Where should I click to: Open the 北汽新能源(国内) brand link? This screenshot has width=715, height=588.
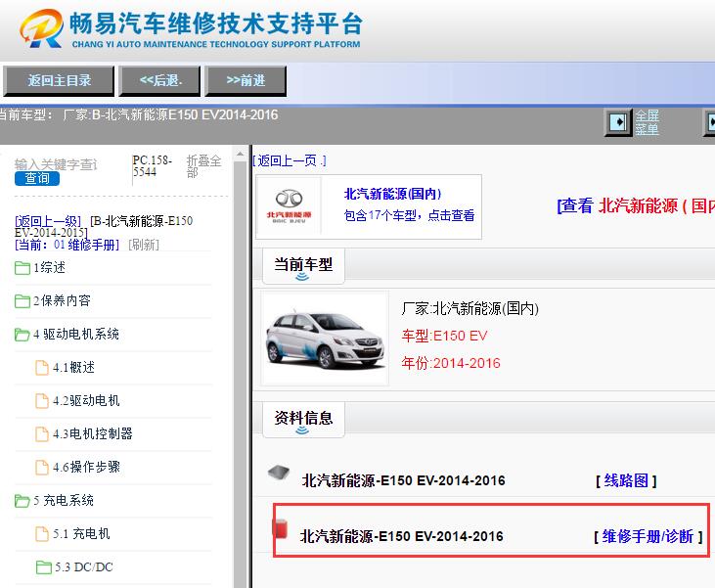(392, 194)
